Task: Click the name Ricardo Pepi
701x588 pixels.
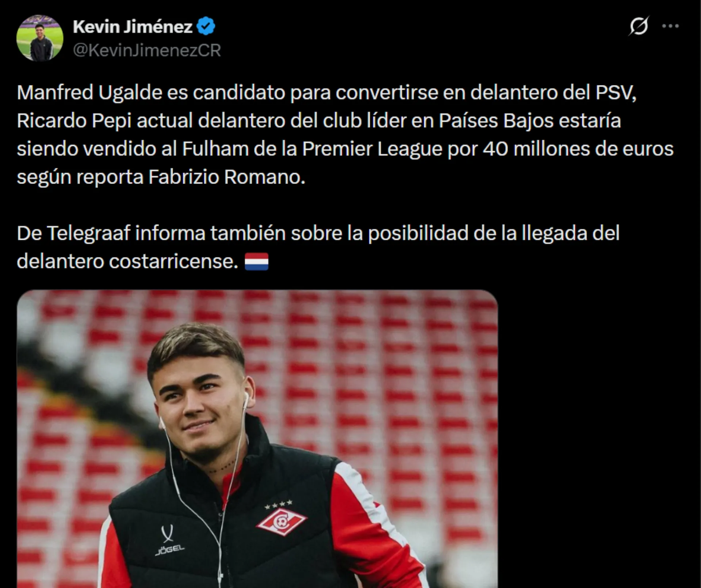Action: [x=74, y=121]
